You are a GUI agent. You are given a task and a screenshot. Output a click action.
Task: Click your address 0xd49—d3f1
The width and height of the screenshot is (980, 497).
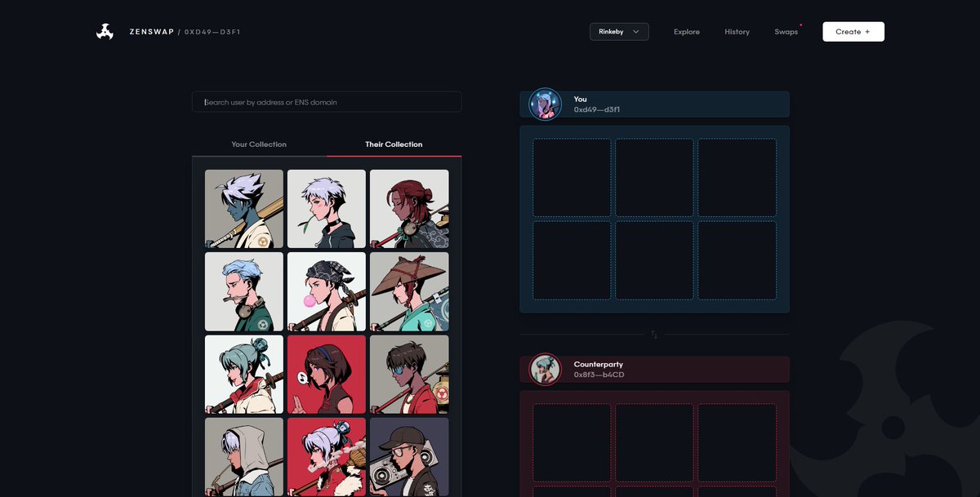[x=597, y=109]
